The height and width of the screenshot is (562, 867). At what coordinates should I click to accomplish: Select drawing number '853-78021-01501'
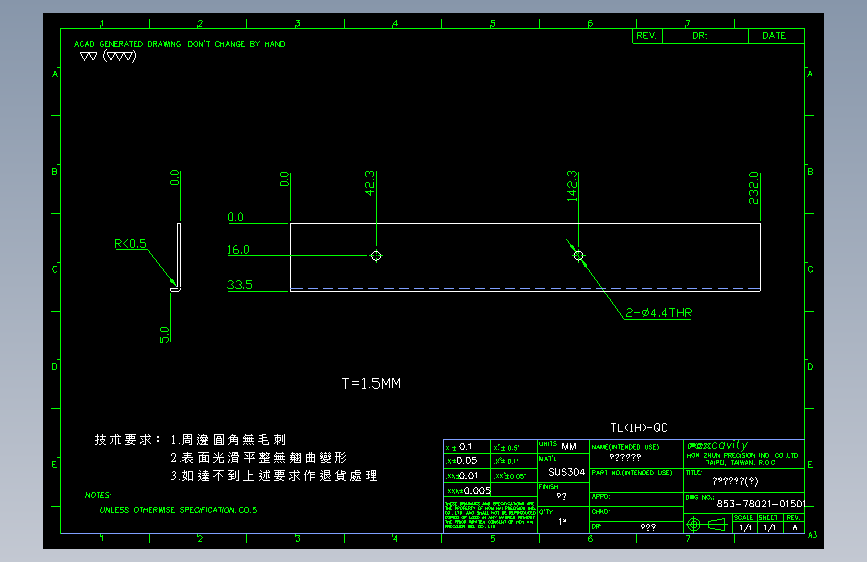click(761, 503)
